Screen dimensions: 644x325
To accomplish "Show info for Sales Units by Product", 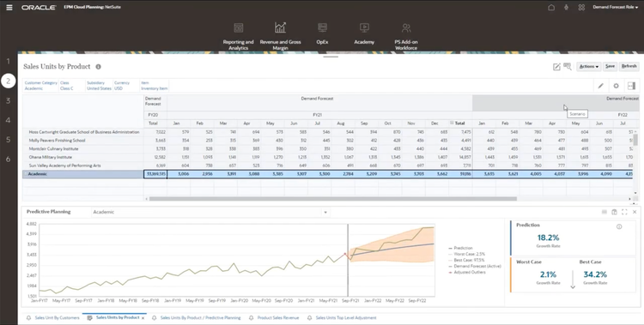I will [98, 67].
